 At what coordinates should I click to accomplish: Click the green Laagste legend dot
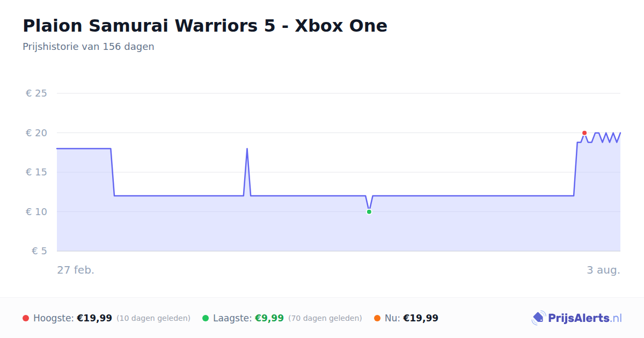coord(206,318)
